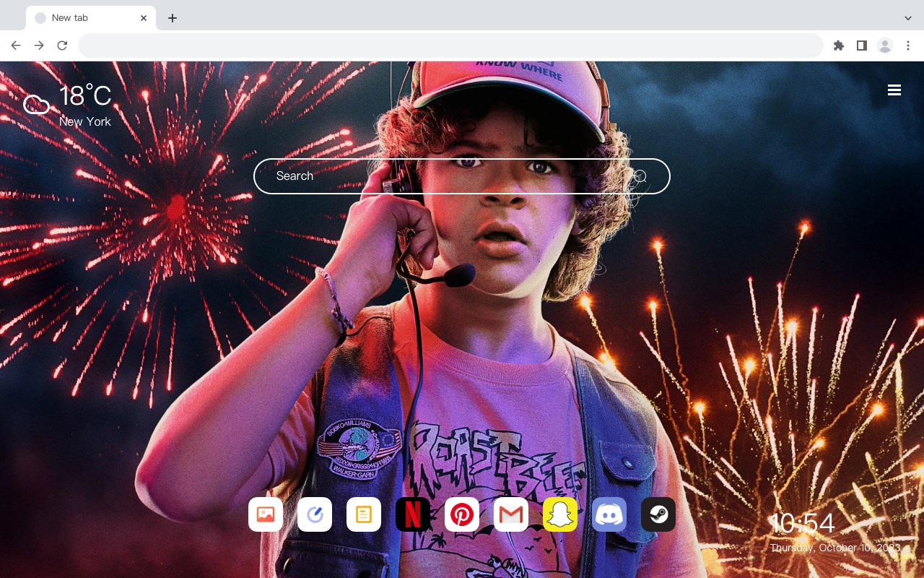Open Steam shortcut icon
The height and width of the screenshot is (578, 924).
click(658, 514)
